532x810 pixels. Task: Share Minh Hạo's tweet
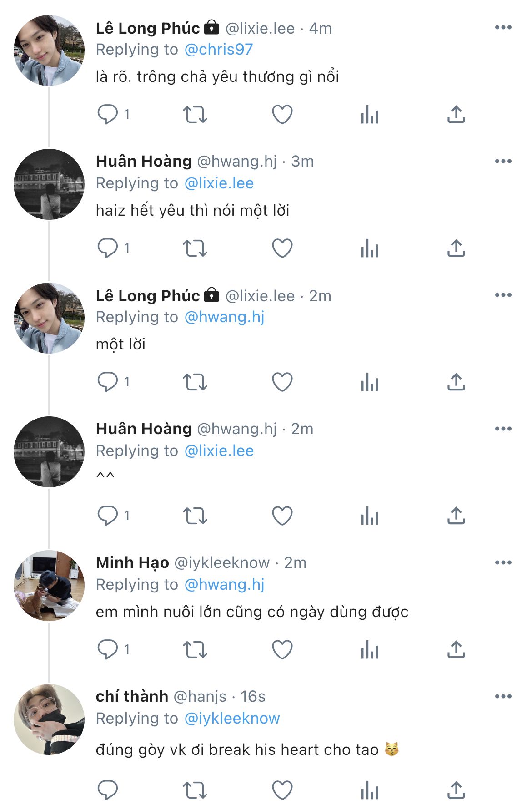point(456,649)
